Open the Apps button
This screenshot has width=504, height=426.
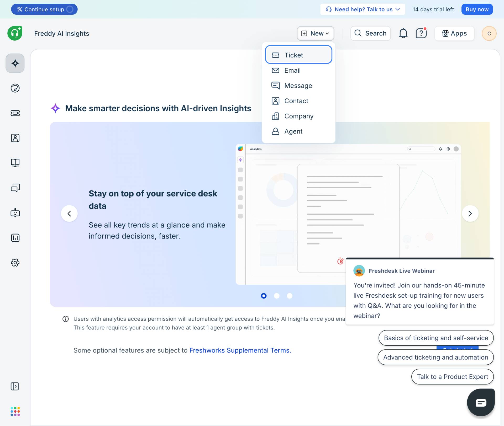pyautogui.click(x=454, y=33)
